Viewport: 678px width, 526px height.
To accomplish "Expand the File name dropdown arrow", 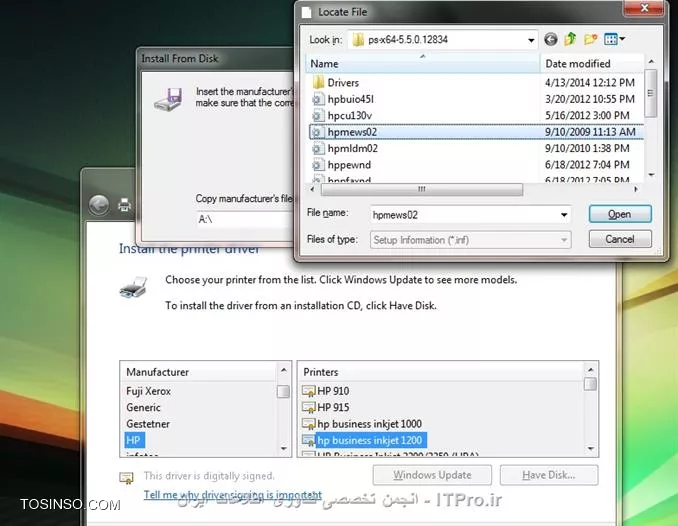I will click(x=564, y=215).
